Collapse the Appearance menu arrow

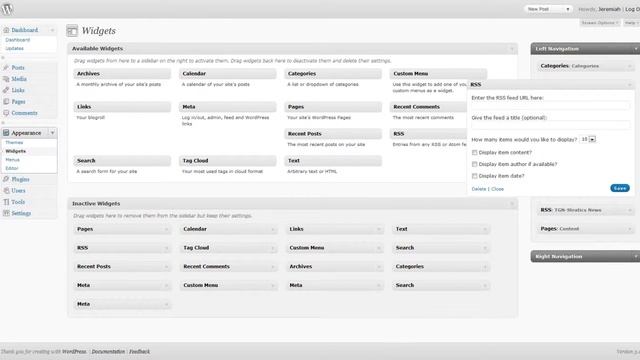[52, 133]
